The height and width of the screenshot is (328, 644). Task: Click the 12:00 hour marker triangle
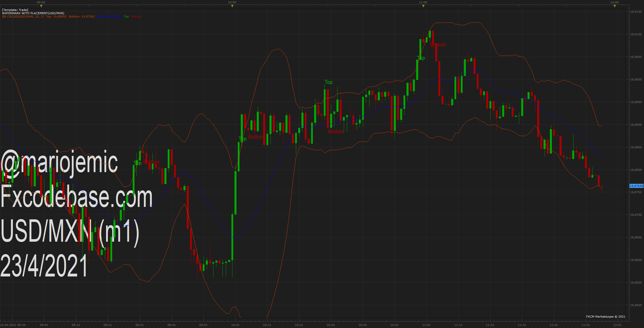[615, 6]
